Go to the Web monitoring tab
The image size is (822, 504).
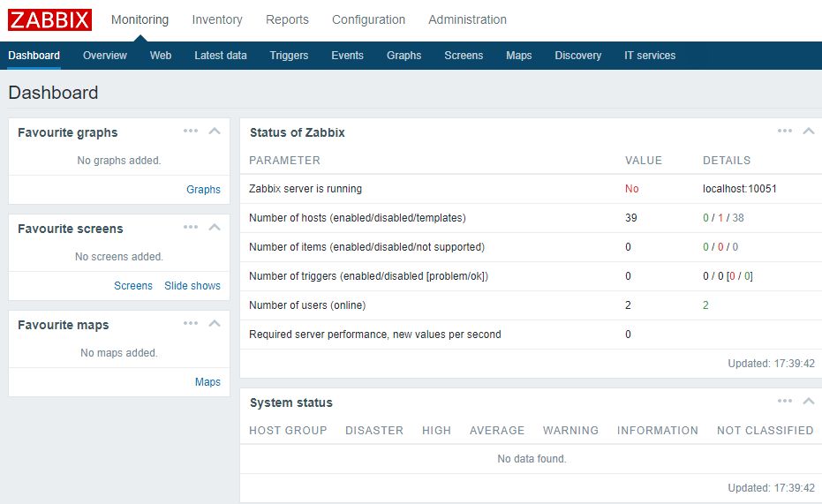161,56
